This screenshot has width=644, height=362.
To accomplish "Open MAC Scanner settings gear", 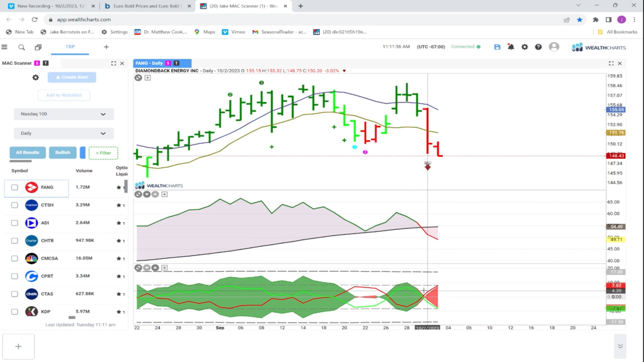I will (36, 77).
